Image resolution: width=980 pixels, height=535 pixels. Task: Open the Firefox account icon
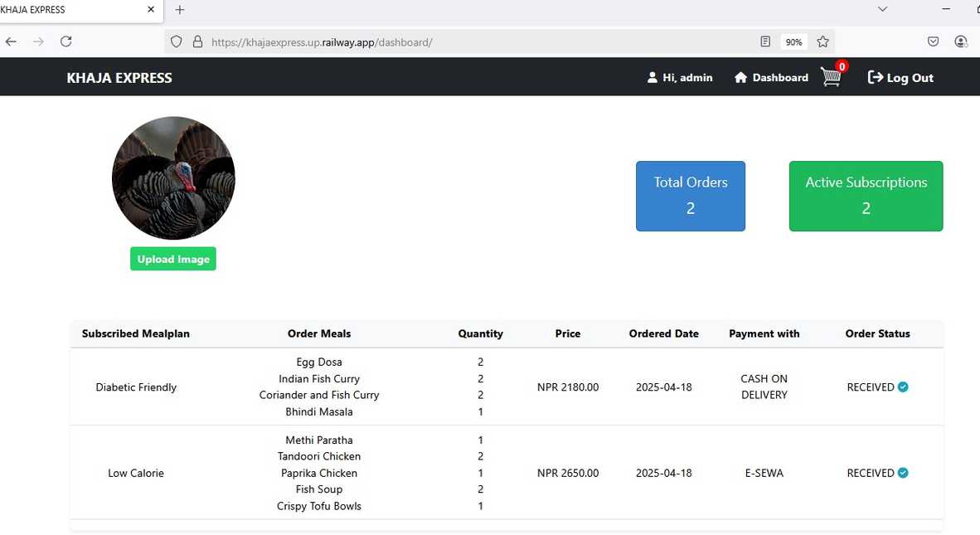[x=961, y=41]
